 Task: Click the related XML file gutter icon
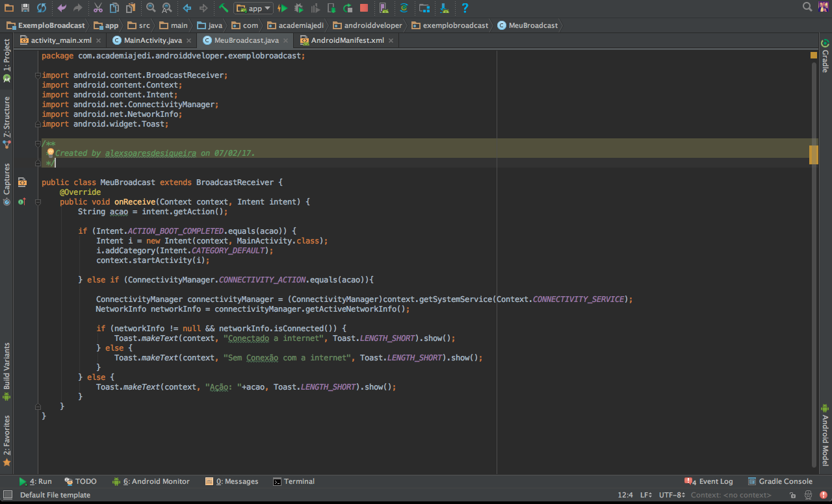22,183
